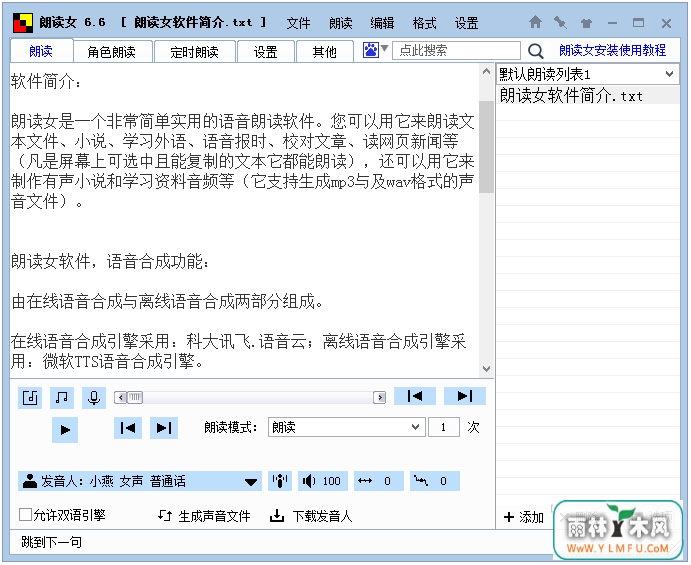Screen dimensions: 691x565
Task: Click the 跳到下一句 status bar text
Action: point(51,542)
